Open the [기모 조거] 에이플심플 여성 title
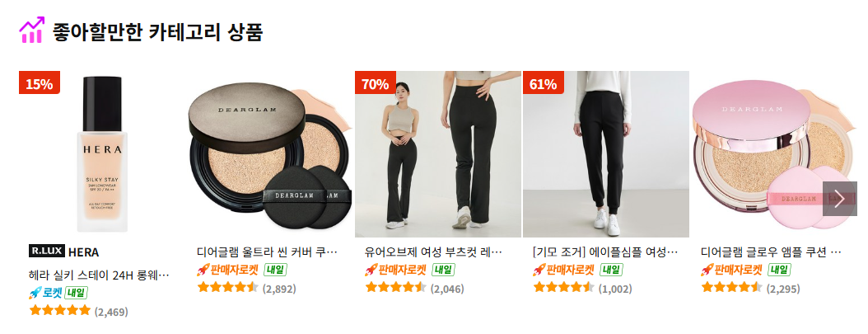 pyautogui.click(x=605, y=252)
